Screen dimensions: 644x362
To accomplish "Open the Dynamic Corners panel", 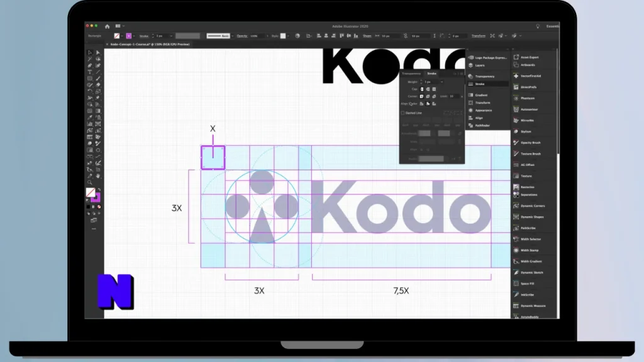I will click(532, 206).
